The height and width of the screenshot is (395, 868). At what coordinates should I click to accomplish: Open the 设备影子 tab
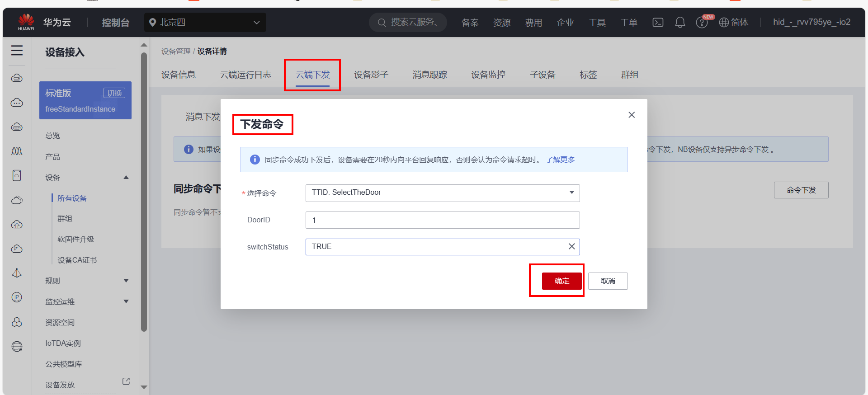tap(371, 75)
